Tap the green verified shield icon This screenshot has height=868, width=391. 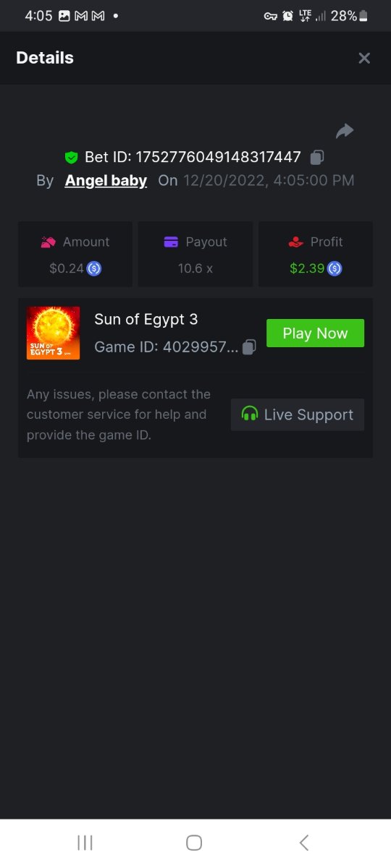71,157
